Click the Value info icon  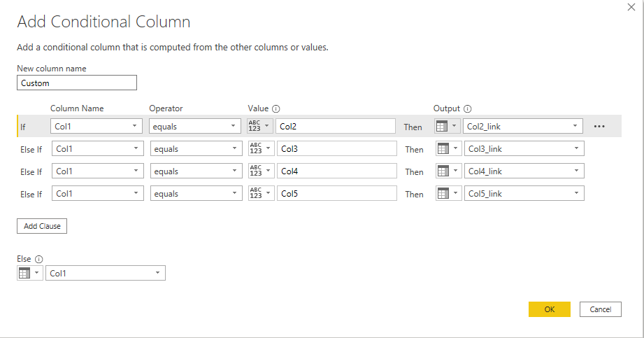[x=276, y=109]
